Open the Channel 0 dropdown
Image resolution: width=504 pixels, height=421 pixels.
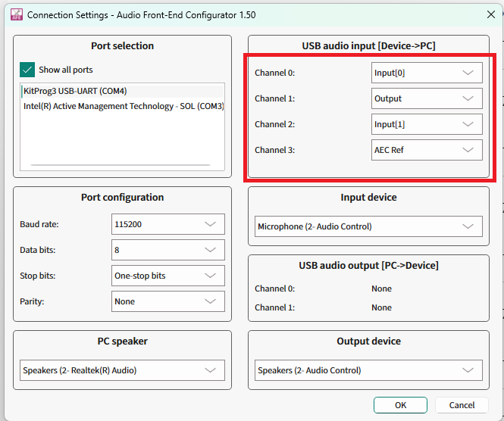[427, 73]
